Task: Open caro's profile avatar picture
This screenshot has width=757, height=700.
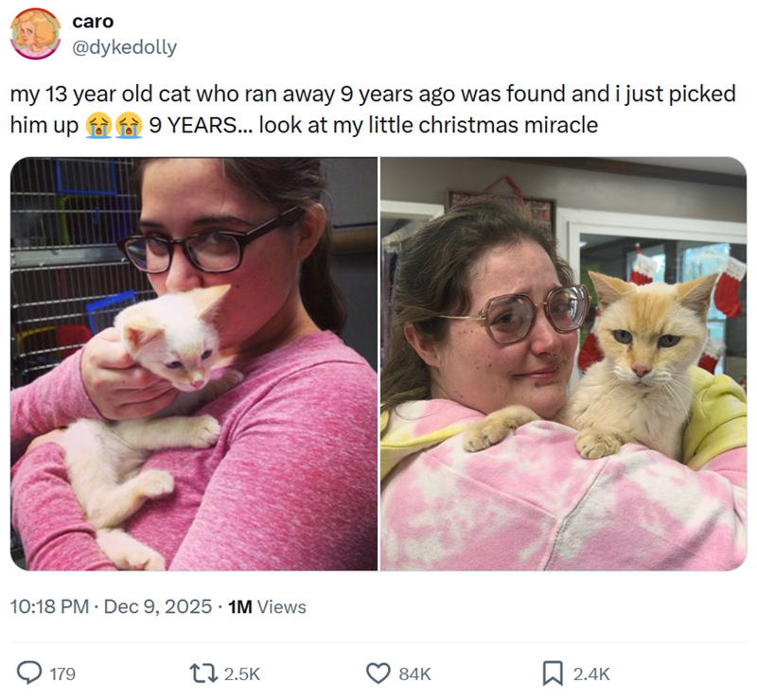Action: pos(35,34)
